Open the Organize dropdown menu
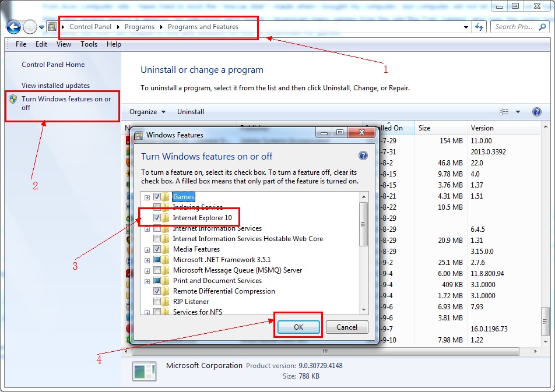 coord(147,112)
